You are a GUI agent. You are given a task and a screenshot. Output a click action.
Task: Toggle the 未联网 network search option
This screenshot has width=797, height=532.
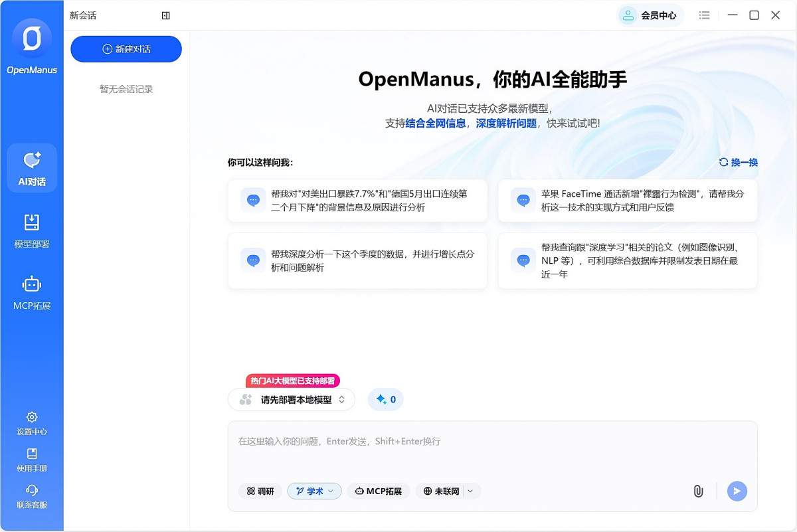pos(441,491)
